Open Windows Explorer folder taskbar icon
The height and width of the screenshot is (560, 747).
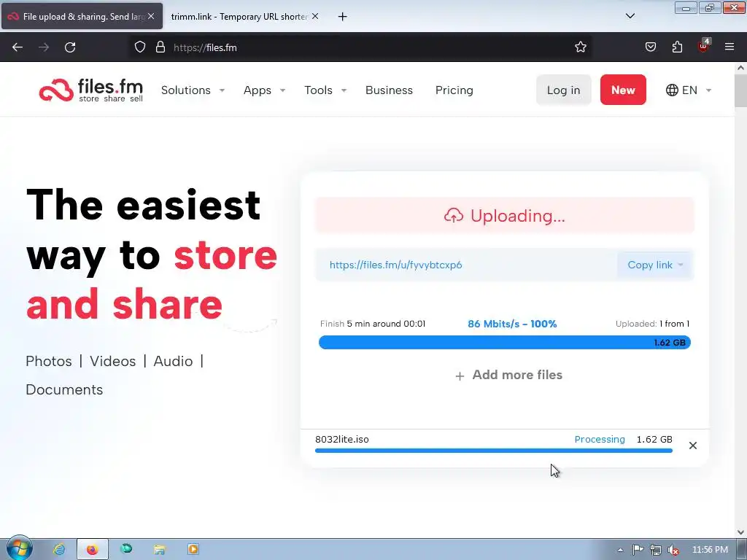[x=159, y=550]
